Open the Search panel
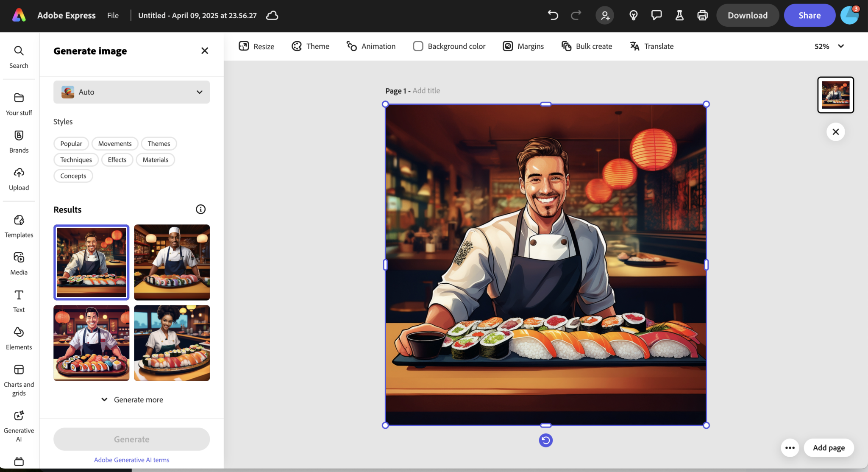This screenshot has height=472, width=868. coord(19,56)
